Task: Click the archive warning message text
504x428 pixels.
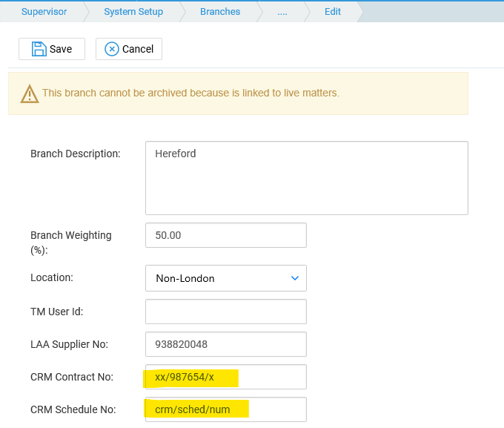Action: pyautogui.click(x=191, y=93)
